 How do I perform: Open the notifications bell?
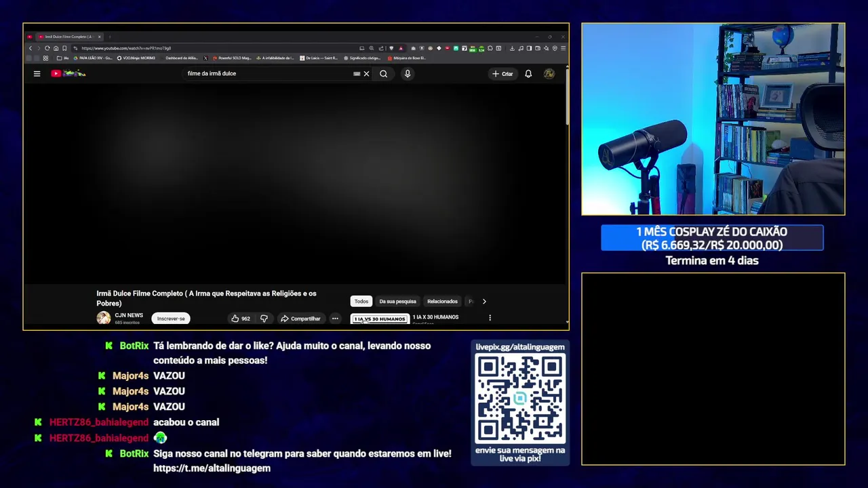click(528, 74)
